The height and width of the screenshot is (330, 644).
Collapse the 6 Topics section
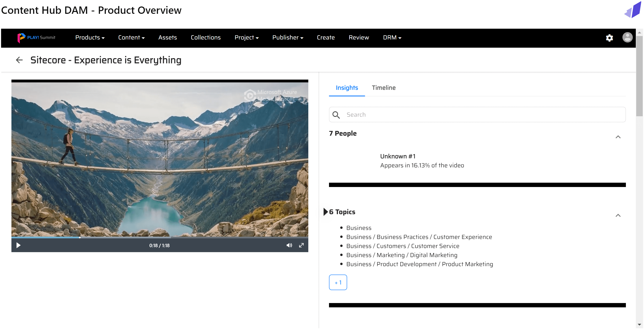coord(618,215)
